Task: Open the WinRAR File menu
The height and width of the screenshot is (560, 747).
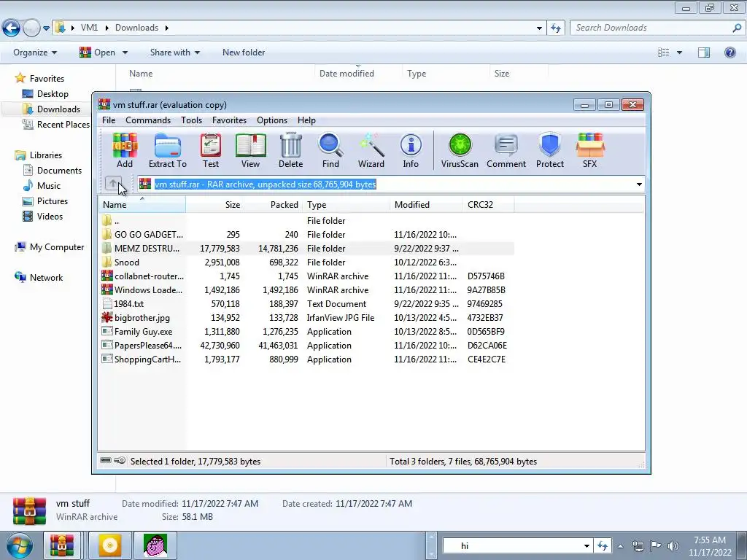Action: [x=109, y=120]
